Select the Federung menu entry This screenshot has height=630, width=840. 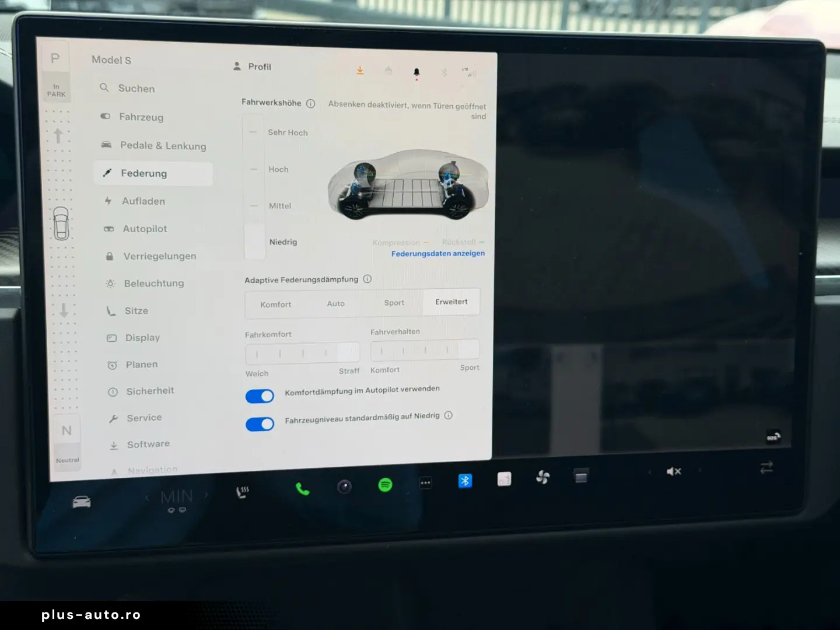coord(153,173)
